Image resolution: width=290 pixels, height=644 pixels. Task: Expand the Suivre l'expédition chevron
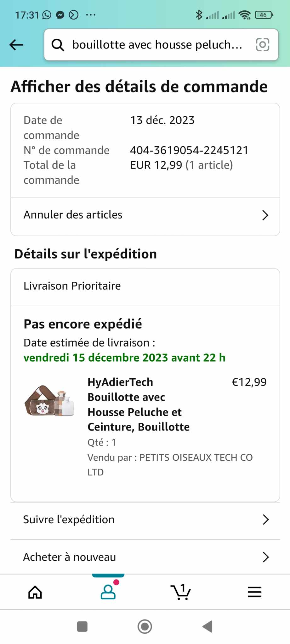265,520
